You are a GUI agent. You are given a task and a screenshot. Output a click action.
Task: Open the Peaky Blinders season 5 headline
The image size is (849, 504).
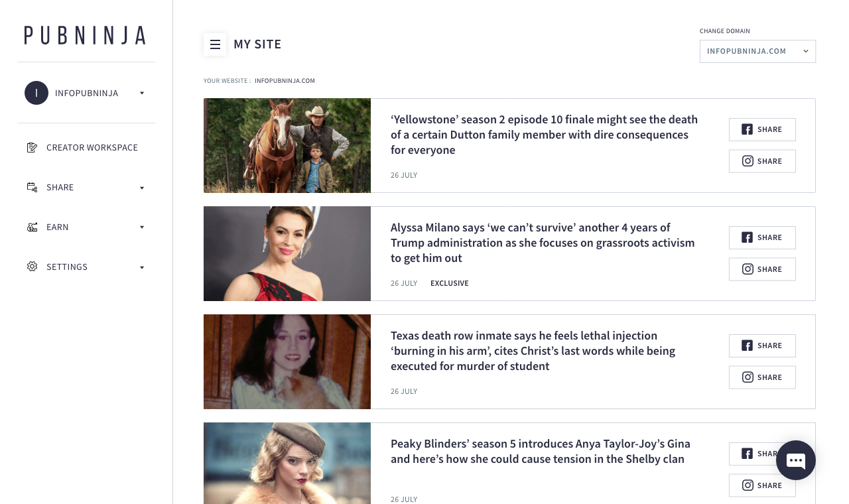541,451
